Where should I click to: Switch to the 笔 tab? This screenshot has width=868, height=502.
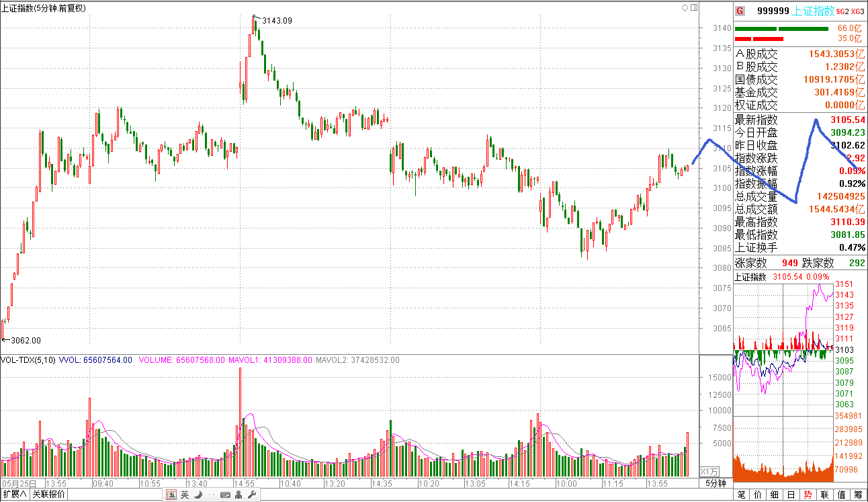tap(741, 495)
